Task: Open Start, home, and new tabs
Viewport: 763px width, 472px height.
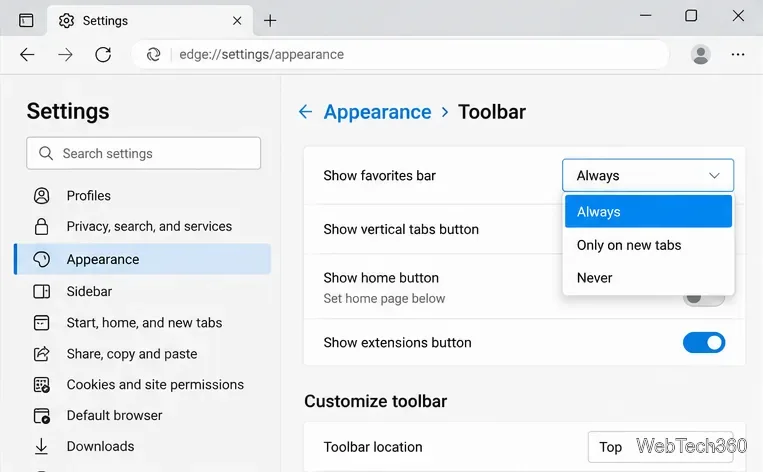Action: coord(144,323)
